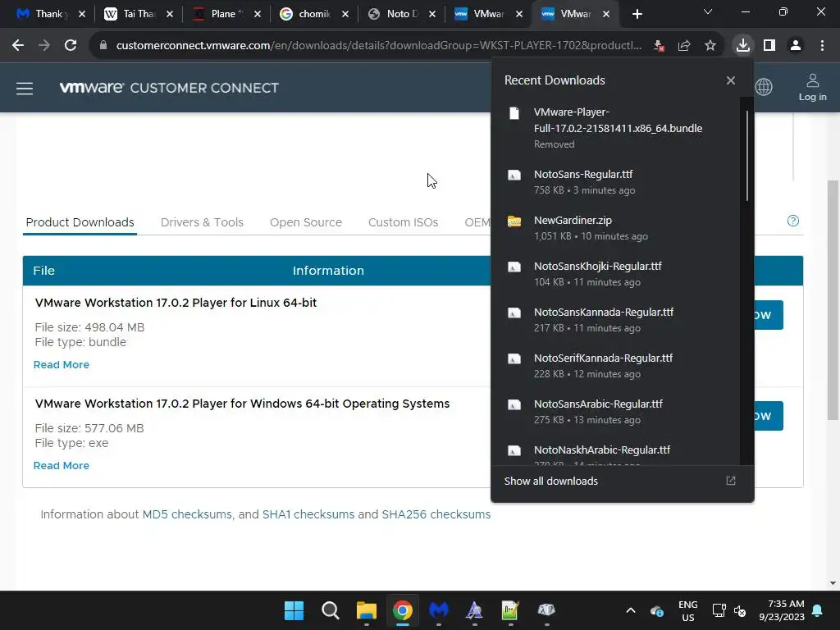The image size is (840, 630).
Task: Switch to Product Downloads tab
Action: pos(80,222)
